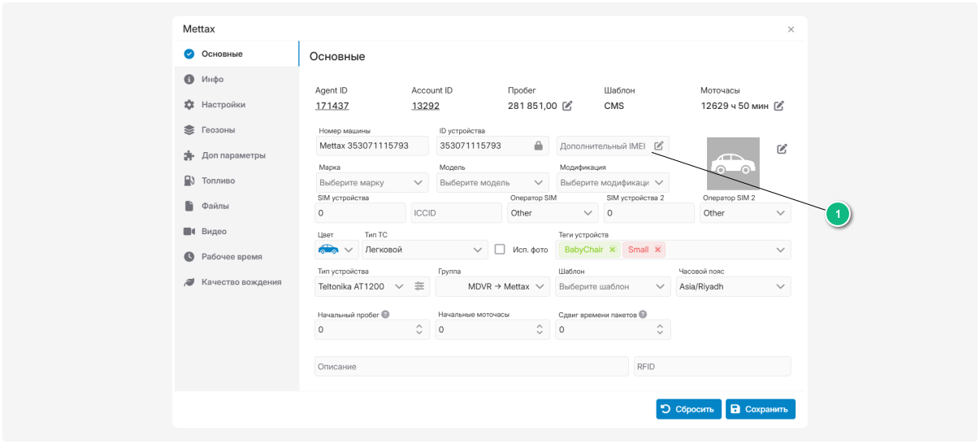
Task: Switch to the Настройки tab
Action: [223, 105]
